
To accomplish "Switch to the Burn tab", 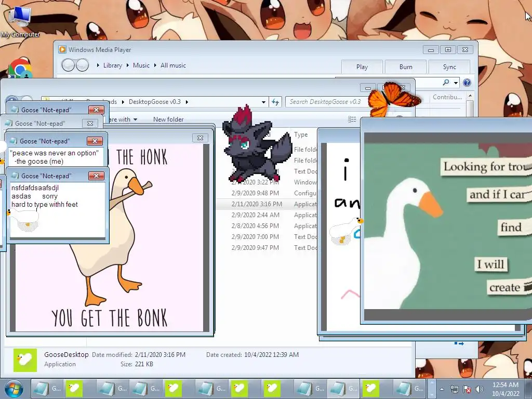I will tap(406, 67).
